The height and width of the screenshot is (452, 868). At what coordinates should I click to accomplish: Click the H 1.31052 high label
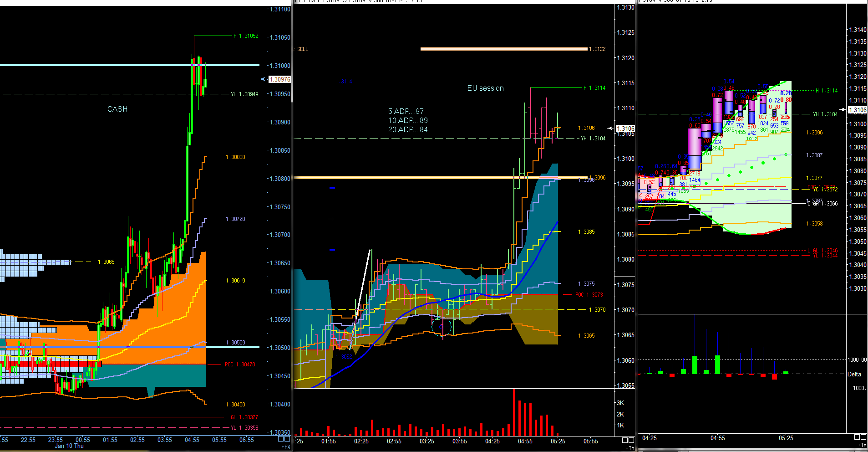point(246,36)
